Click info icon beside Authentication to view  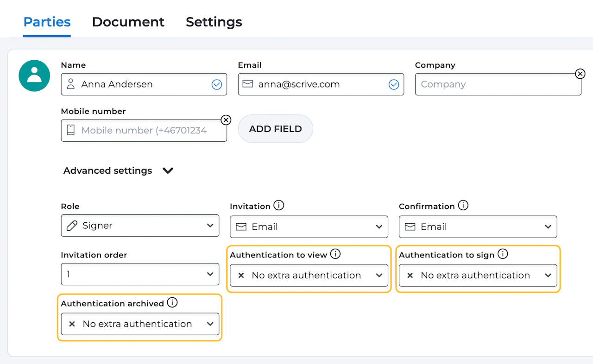(335, 254)
